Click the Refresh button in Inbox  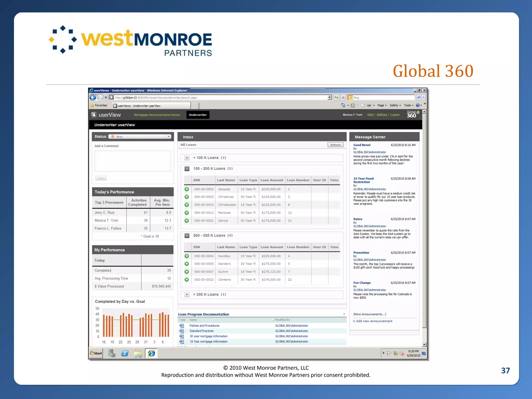point(335,145)
